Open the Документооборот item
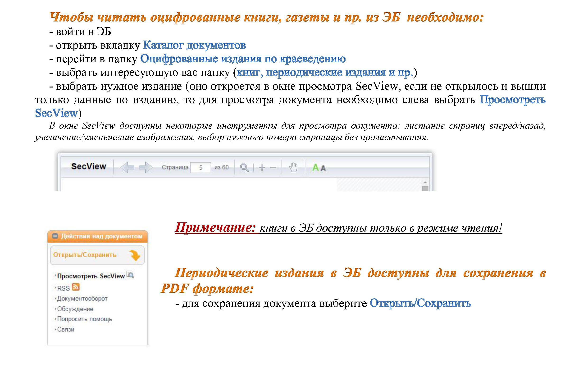 (x=82, y=298)
